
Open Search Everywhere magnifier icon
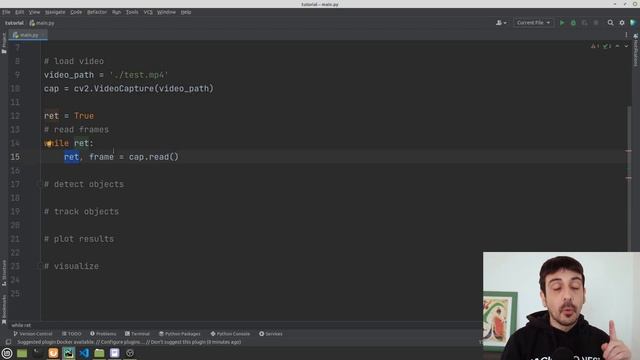[x=611, y=23]
